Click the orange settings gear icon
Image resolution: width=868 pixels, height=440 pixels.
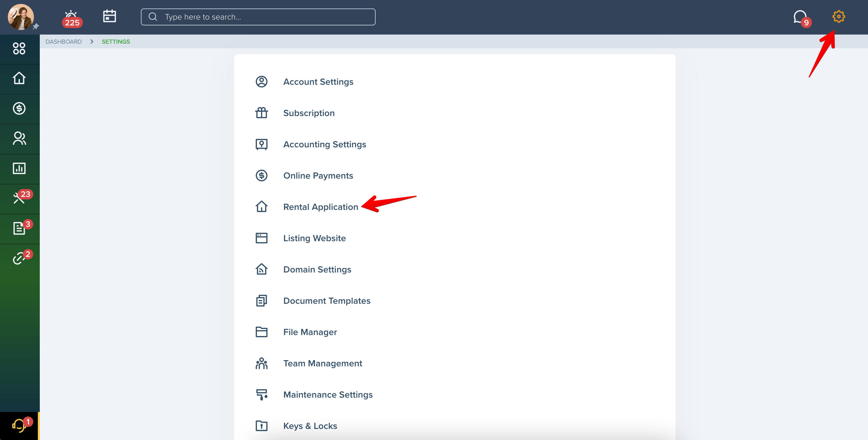click(838, 17)
